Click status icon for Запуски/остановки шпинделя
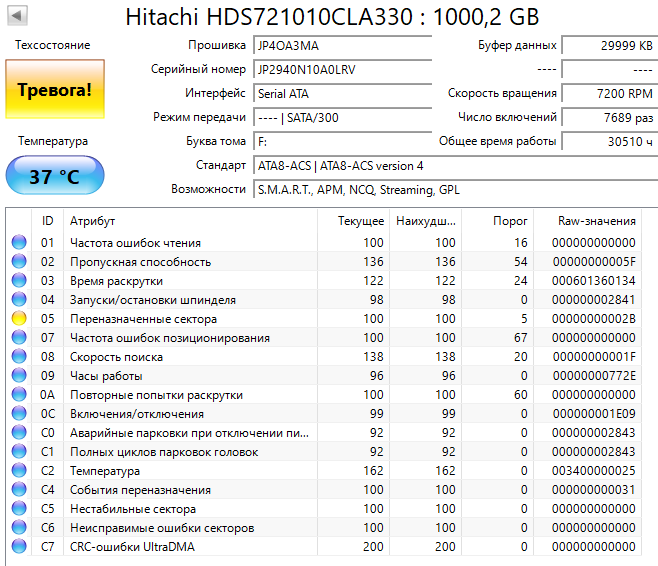The width and height of the screenshot is (658, 566). pos(19,299)
